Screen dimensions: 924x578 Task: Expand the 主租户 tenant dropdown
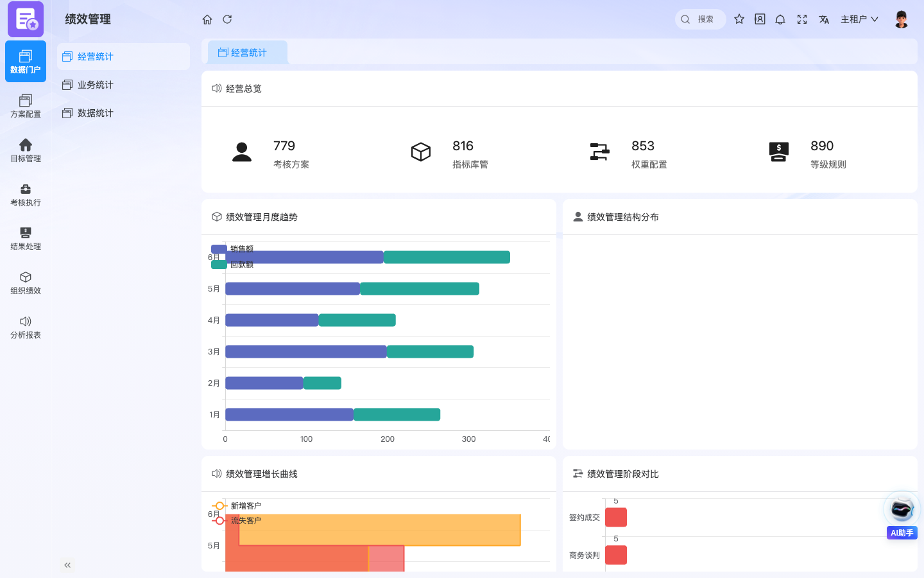(859, 19)
